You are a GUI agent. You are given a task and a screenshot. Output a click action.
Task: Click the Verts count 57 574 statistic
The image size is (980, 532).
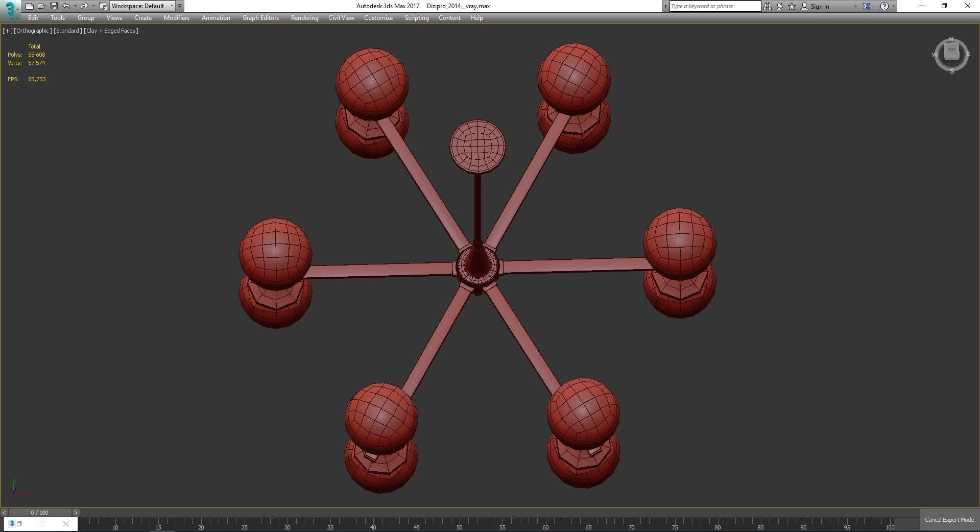coord(37,63)
